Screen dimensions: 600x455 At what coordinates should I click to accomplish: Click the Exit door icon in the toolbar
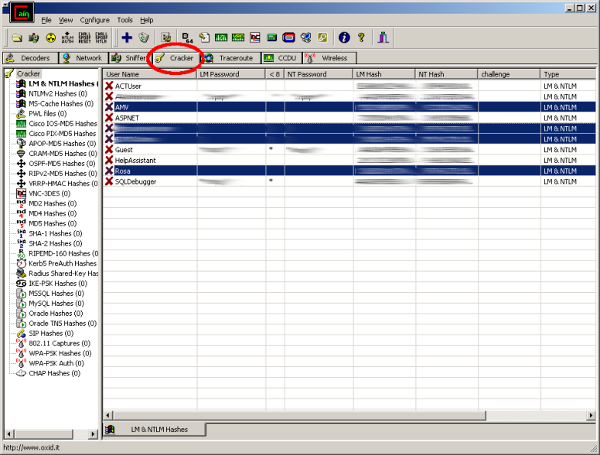(383, 38)
